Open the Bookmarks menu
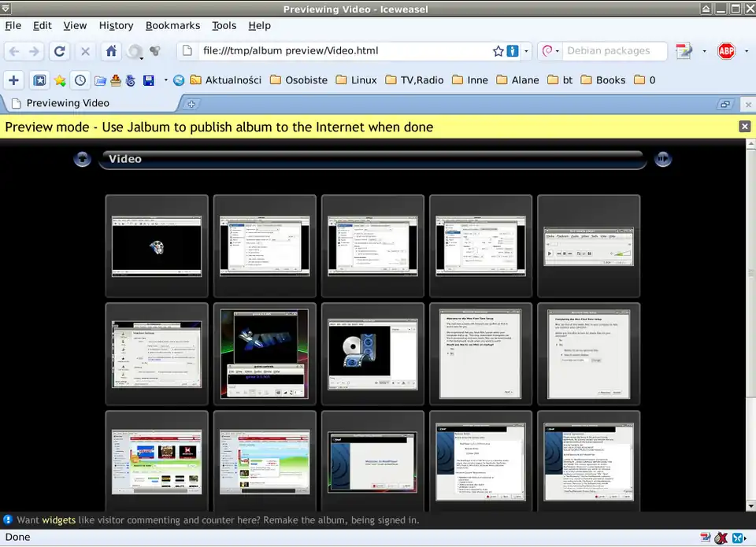Screen dimensions: 756x547 click(x=172, y=25)
